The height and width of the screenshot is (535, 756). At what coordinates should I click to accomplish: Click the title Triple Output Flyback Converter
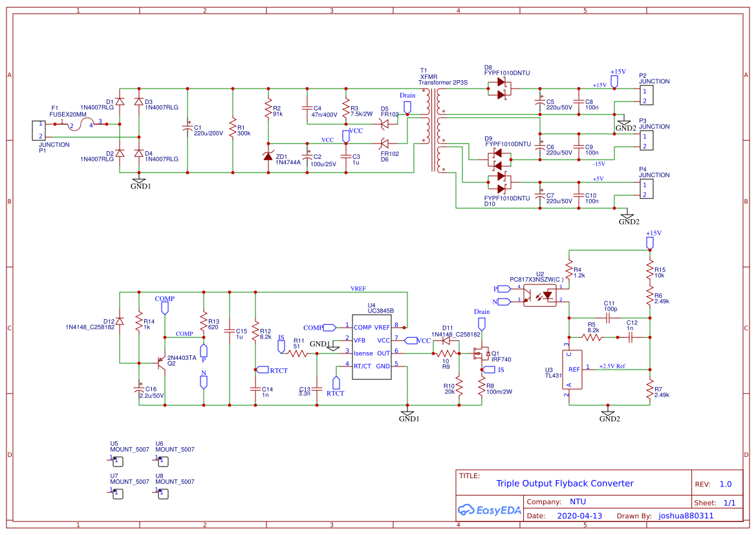564,483
